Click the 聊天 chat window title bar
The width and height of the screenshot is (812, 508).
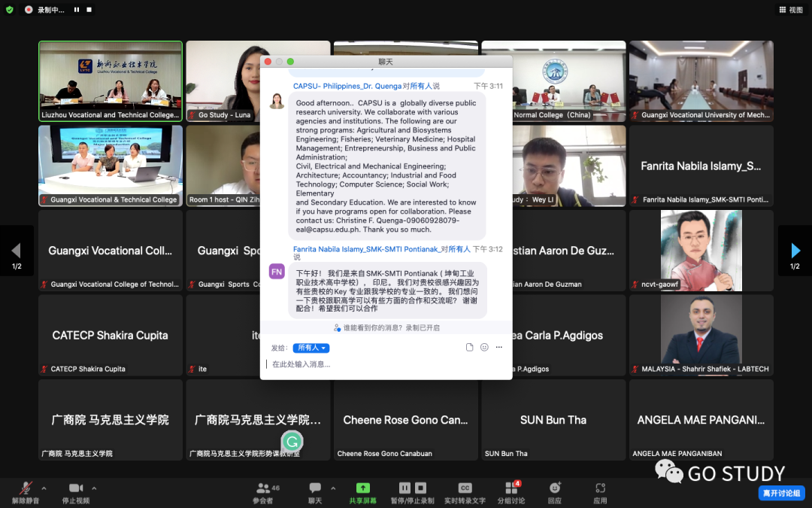pyautogui.click(x=386, y=62)
